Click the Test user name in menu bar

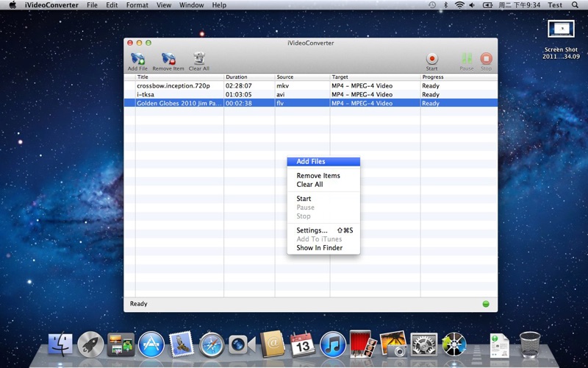coord(555,5)
